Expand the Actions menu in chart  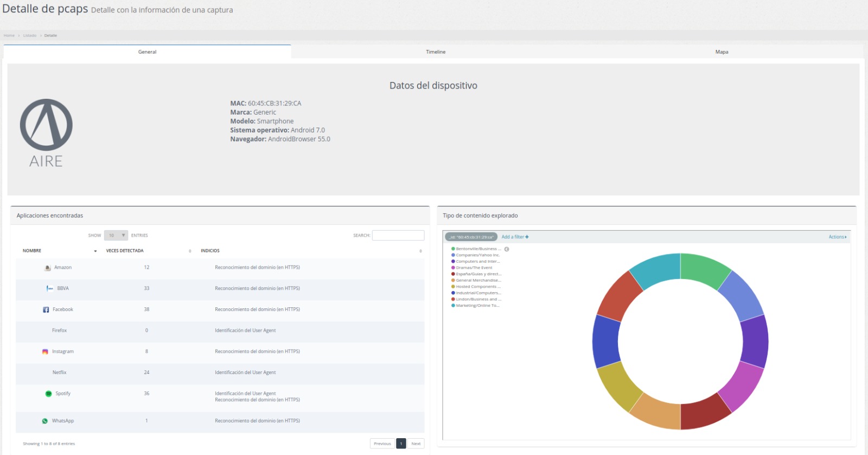[837, 237]
